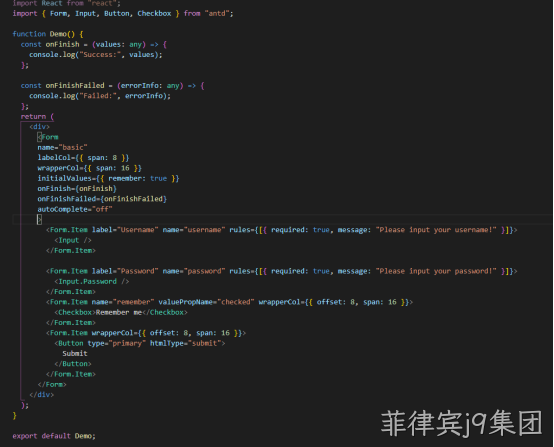
Task: Click the closing Form tag
Action: pyautogui.click(x=52, y=384)
